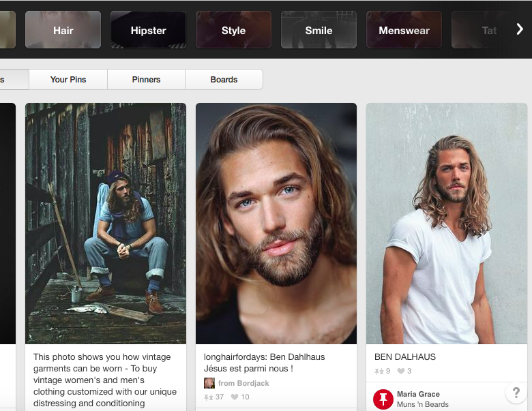Open the help question mark button
532x411 pixels.
point(515,393)
